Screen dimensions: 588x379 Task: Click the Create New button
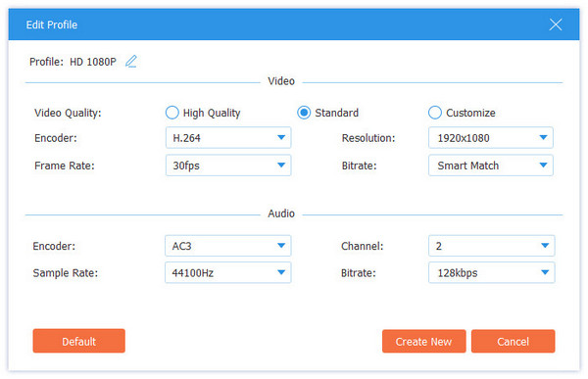pyautogui.click(x=423, y=342)
